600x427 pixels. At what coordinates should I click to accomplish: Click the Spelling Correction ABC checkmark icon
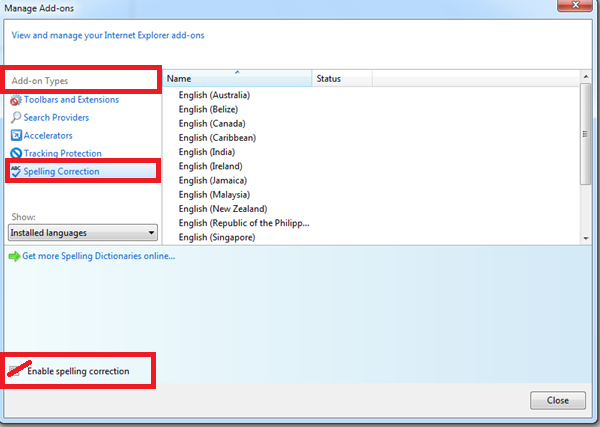pyautogui.click(x=16, y=171)
